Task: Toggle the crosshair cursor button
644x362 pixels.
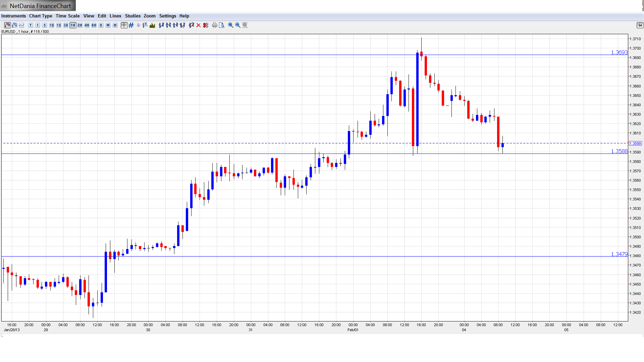Action: click(x=124, y=25)
